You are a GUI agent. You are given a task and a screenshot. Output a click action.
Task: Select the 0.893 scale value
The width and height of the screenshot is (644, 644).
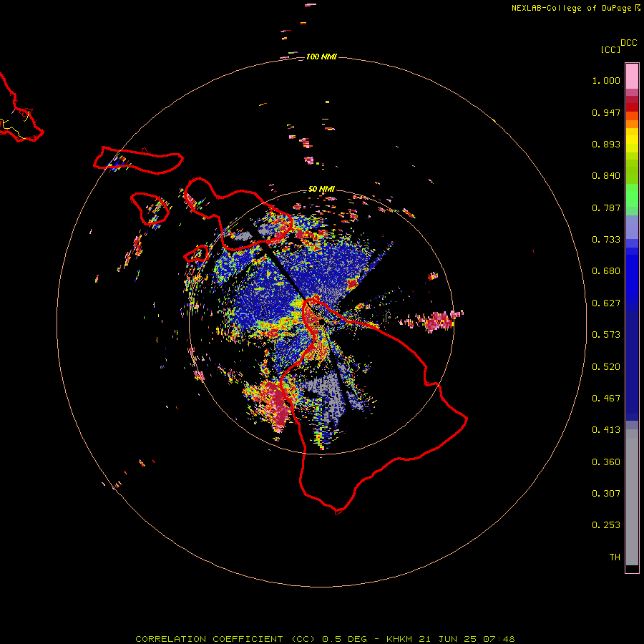coord(606,144)
